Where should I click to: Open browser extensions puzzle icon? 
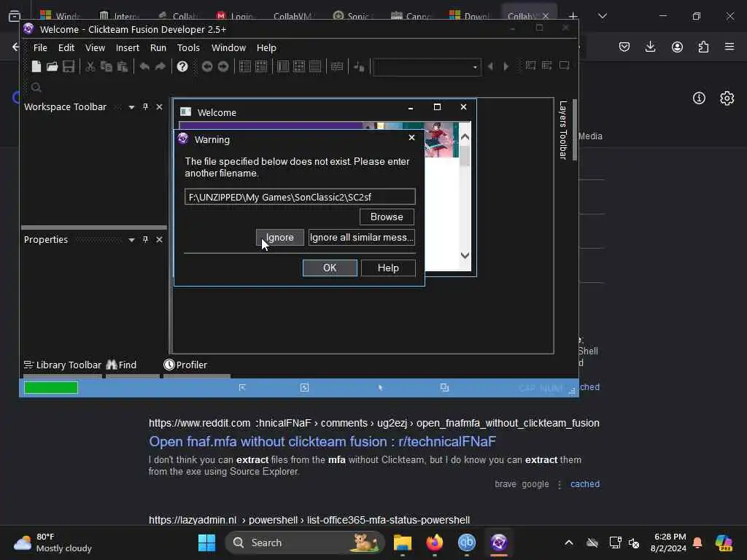tap(703, 47)
